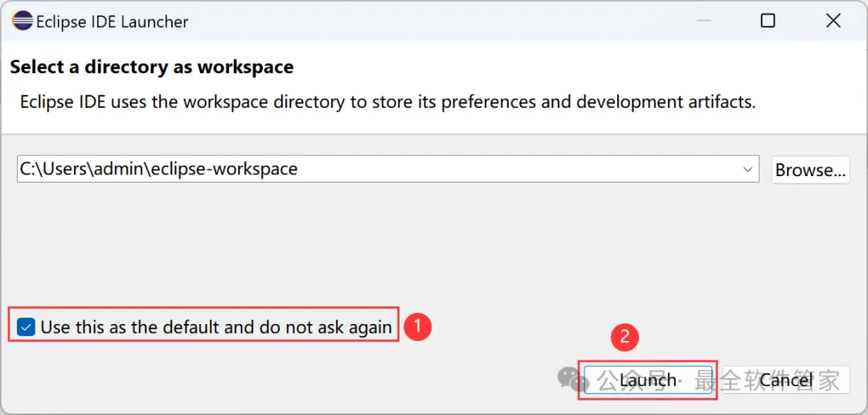Click the 'Select a directory as workspace' heading
Image resolution: width=868 pixels, height=415 pixels.
pos(151,67)
